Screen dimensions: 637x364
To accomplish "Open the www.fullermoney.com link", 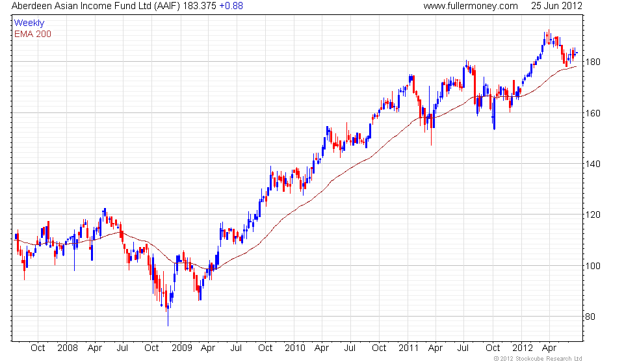I will point(471,6).
